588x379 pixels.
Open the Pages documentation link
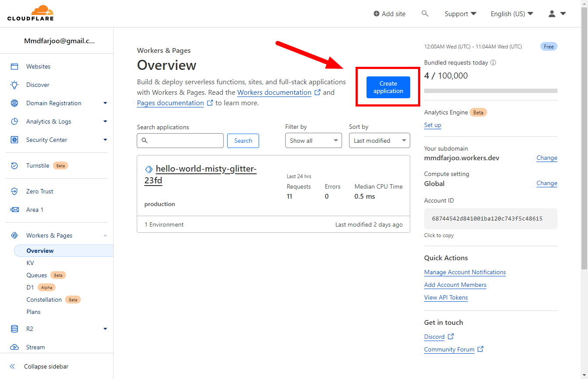[x=170, y=103]
